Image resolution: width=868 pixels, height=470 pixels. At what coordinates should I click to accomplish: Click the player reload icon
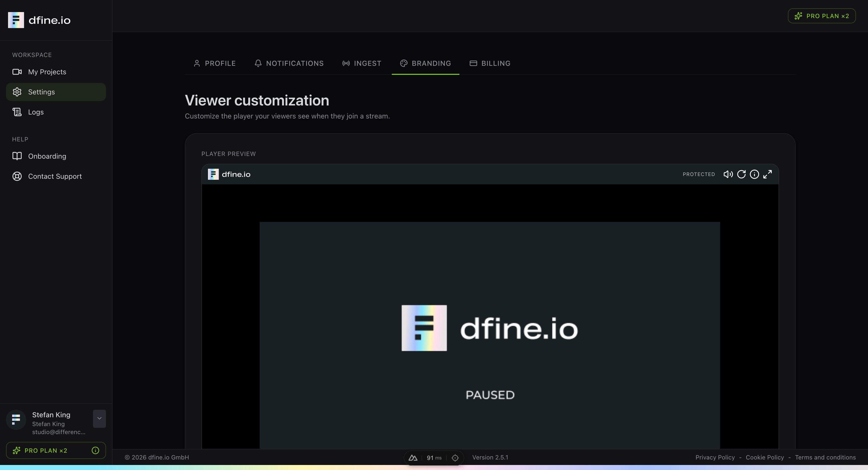coord(741,174)
